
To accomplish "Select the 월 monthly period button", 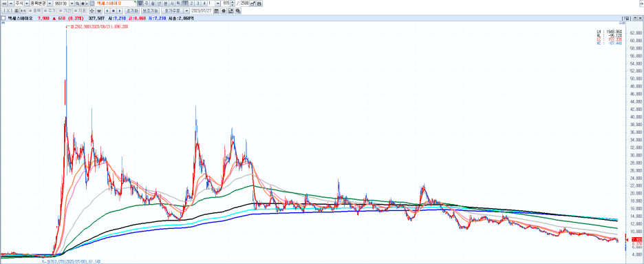I will (153, 3).
